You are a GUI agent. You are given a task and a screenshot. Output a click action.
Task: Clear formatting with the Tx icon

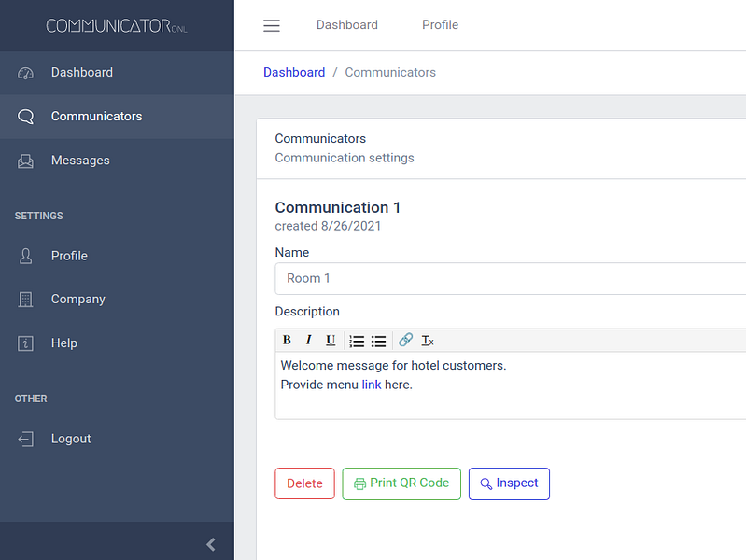click(x=428, y=341)
